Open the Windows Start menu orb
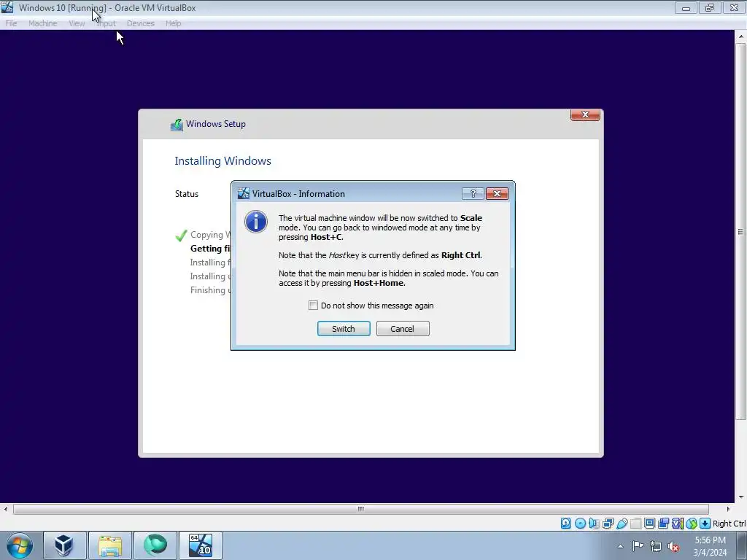Screen dimensions: 747x560 [20, 545]
